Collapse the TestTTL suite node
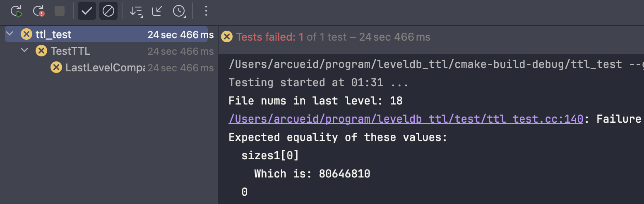644x204 pixels. coord(25,51)
